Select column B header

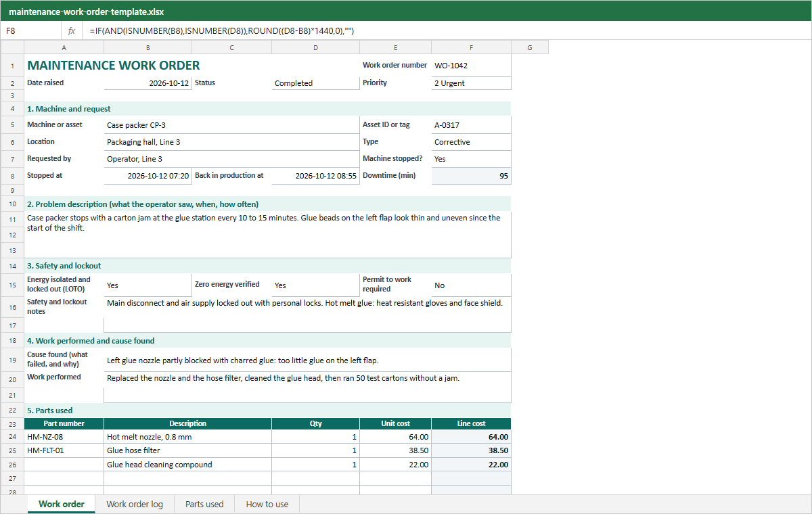coord(148,47)
